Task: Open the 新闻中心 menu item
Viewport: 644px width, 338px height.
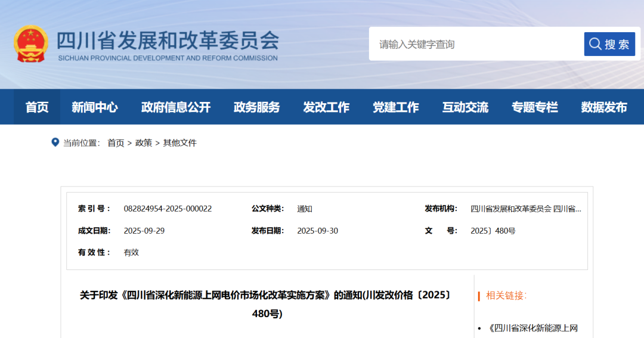Action: coord(94,107)
